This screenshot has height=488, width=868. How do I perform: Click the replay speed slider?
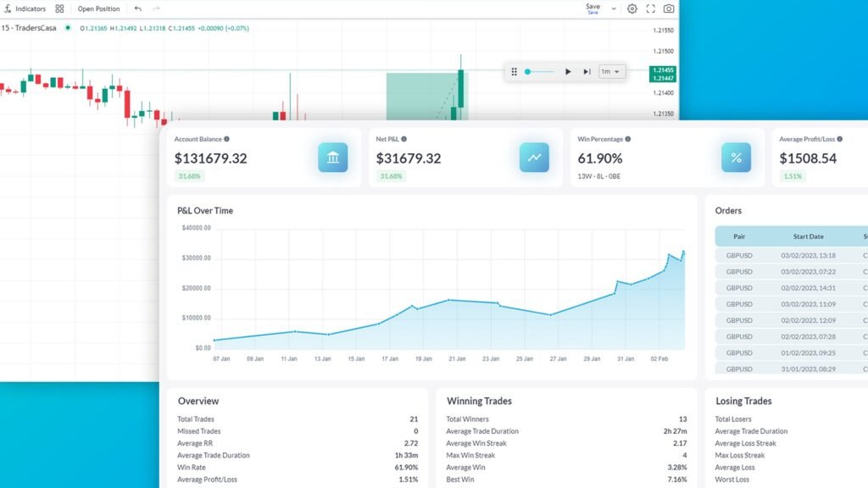tap(538, 72)
